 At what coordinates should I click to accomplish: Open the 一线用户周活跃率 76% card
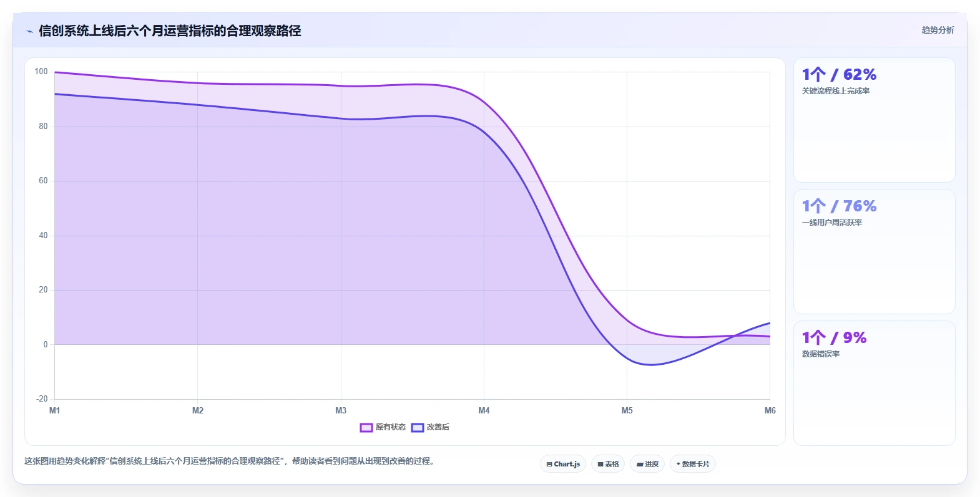pyautogui.click(x=874, y=252)
